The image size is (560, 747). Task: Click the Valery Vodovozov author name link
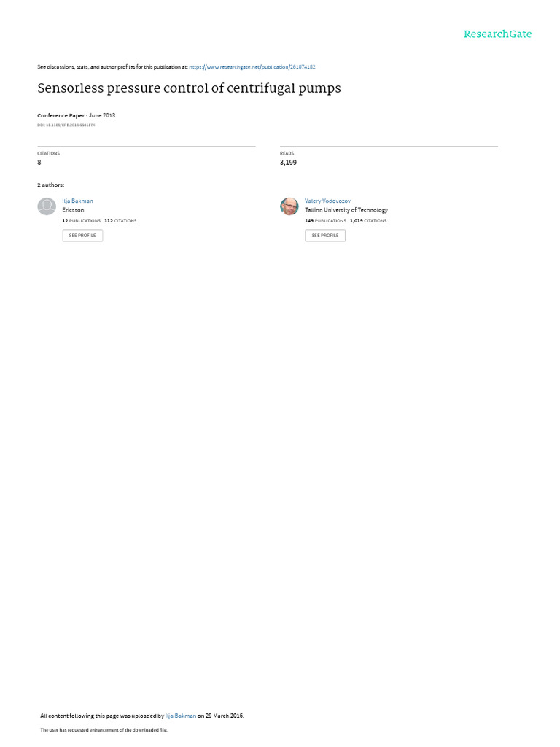point(327,201)
